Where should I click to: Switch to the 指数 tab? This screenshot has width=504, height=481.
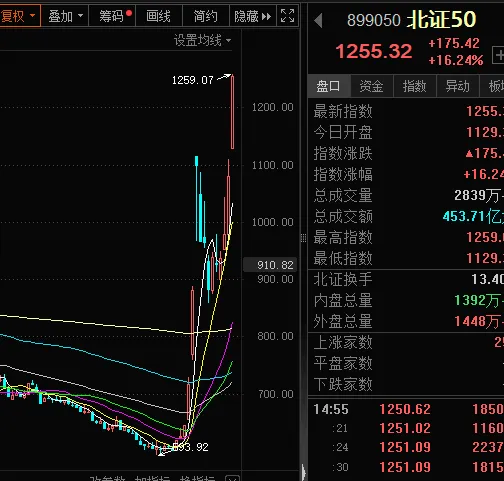click(414, 86)
